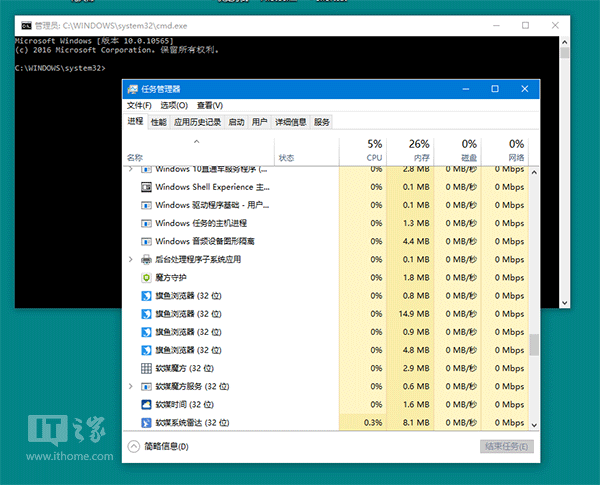The image size is (600, 485).
Task: Open the 文件(F) menu
Action: click(139, 105)
